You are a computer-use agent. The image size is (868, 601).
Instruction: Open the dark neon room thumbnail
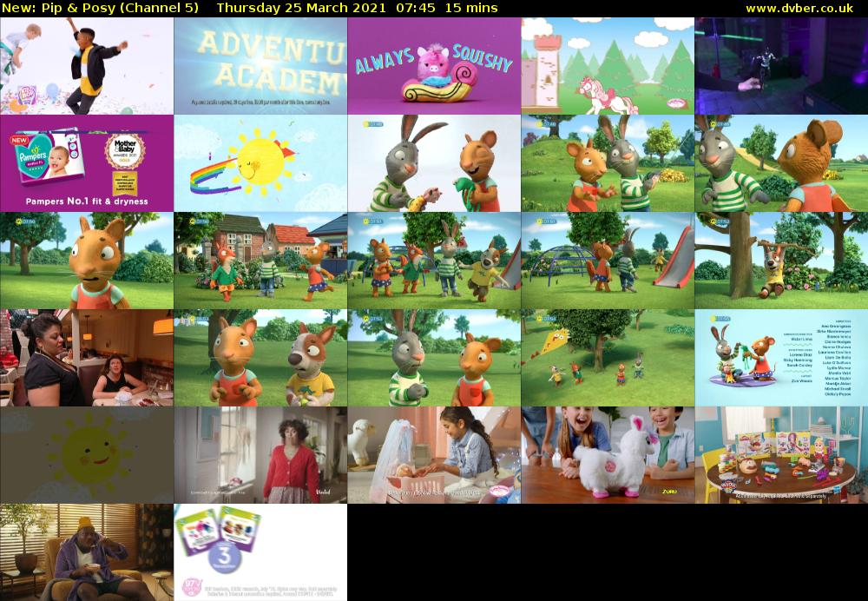point(782,66)
